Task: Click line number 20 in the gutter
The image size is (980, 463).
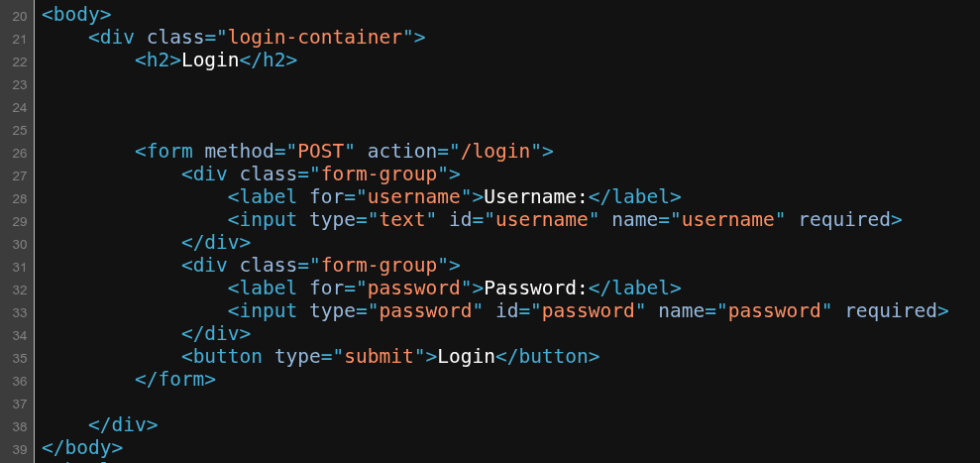Action: click(x=20, y=16)
